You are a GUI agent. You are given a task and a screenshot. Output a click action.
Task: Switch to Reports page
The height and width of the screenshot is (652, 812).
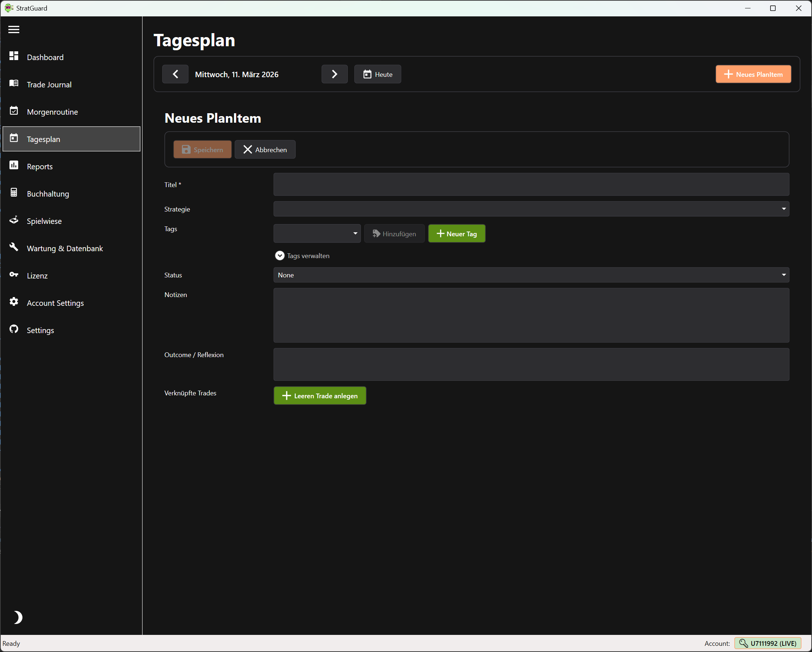click(x=40, y=167)
